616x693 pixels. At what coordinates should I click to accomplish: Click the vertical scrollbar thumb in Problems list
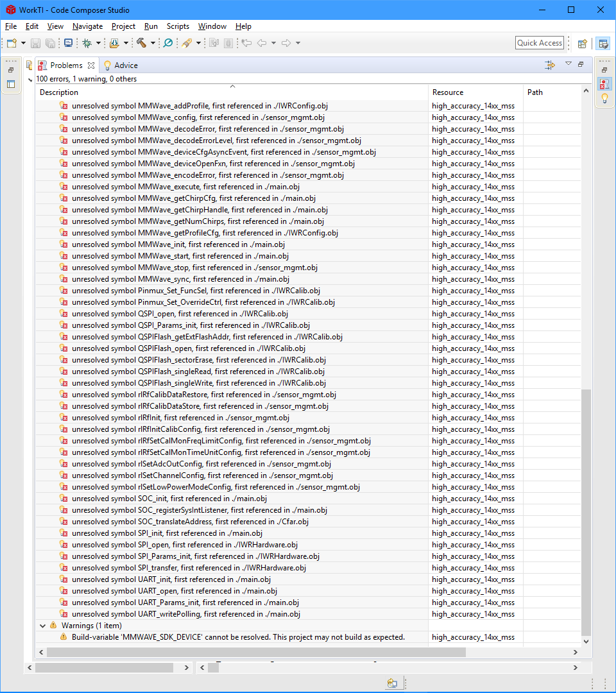click(586, 513)
